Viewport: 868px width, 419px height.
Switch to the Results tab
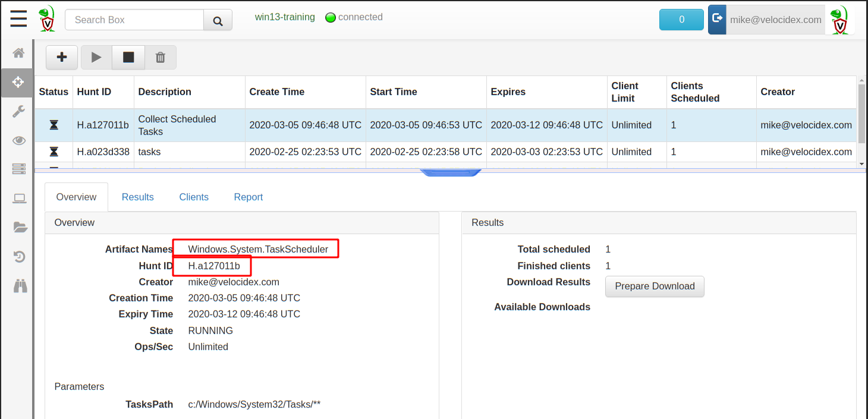click(137, 197)
